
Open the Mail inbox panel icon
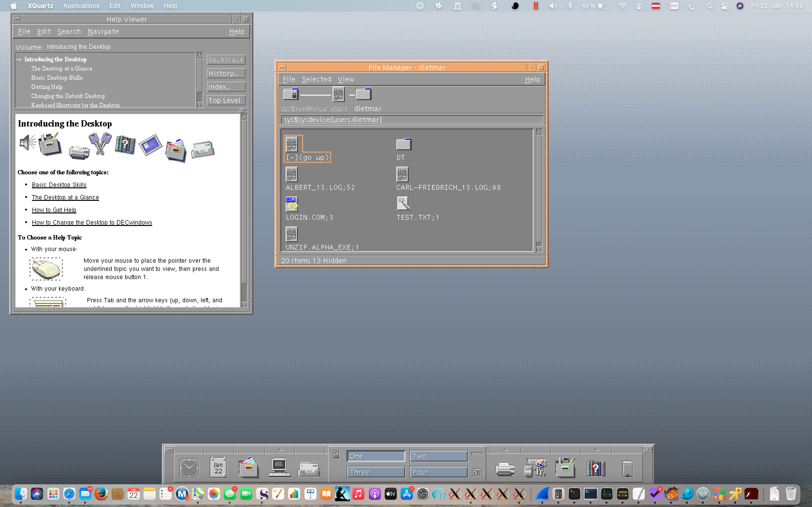(x=309, y=468)
